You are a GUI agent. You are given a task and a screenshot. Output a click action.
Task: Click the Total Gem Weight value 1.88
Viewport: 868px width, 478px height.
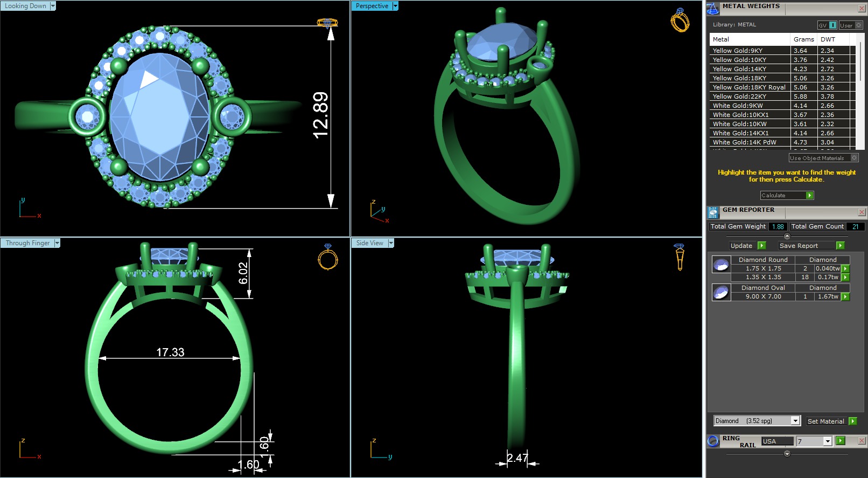(x=778, y=227)
